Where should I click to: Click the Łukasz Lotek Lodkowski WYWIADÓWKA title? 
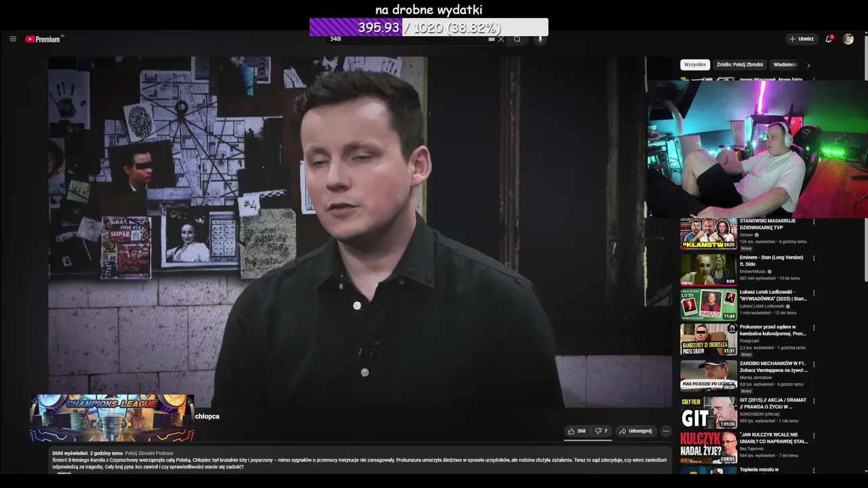[773, 295]
